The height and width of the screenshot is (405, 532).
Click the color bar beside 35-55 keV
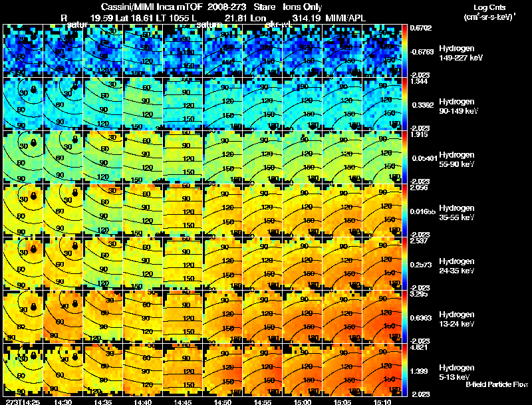404,211
